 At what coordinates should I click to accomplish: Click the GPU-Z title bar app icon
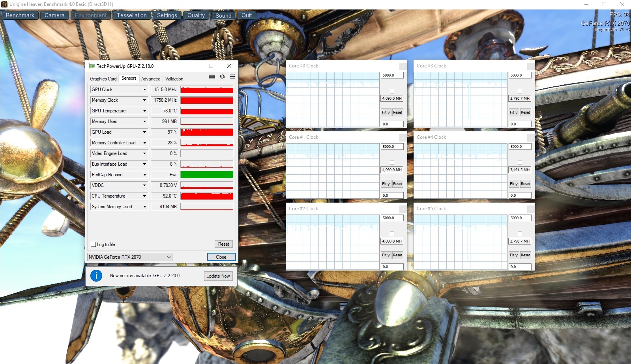click(x=92, y=66)
